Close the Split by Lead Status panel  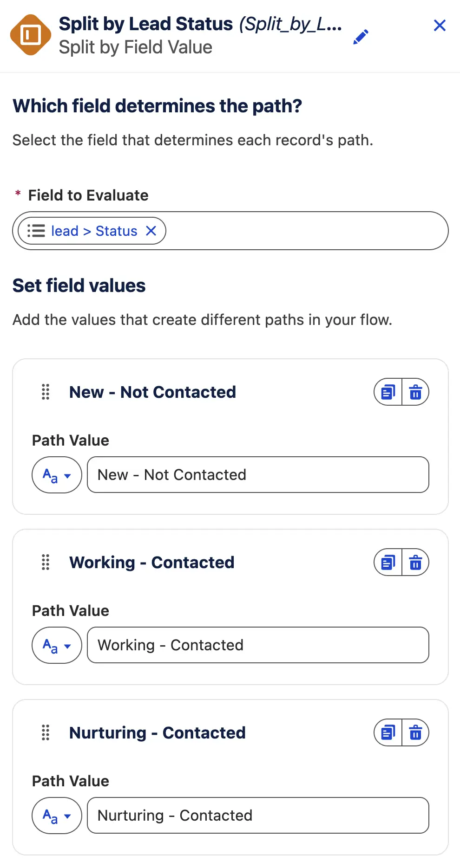point(440,26)
